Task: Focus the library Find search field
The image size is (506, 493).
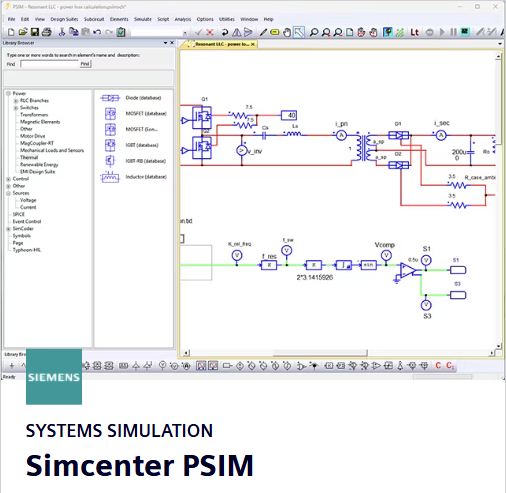Action: coord(49,64)
